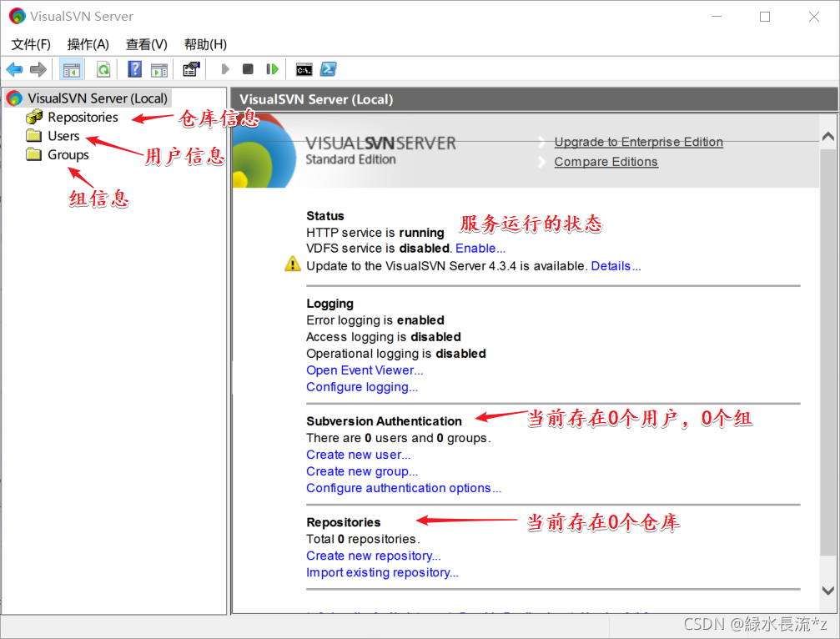The width and height of the screenshot is (840, 639).
Task: Toggle the Show/Hide console tree icon
Action: coord(71,69)
